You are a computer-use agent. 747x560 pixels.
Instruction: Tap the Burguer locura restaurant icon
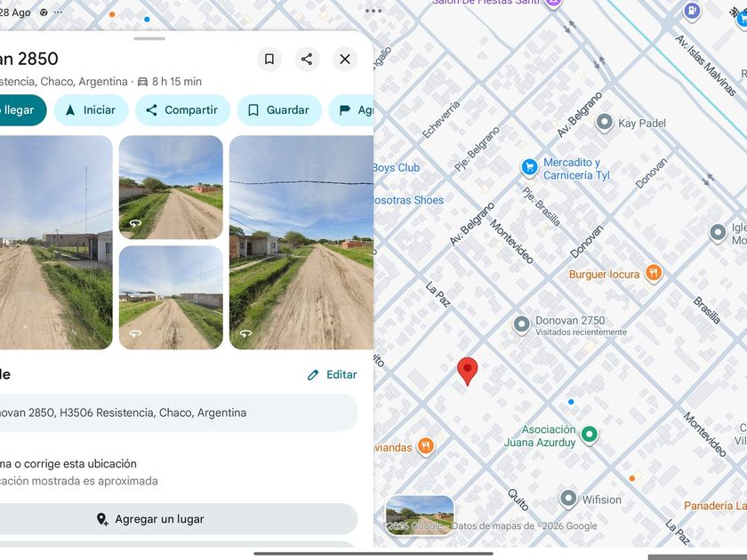click(654, 273)
